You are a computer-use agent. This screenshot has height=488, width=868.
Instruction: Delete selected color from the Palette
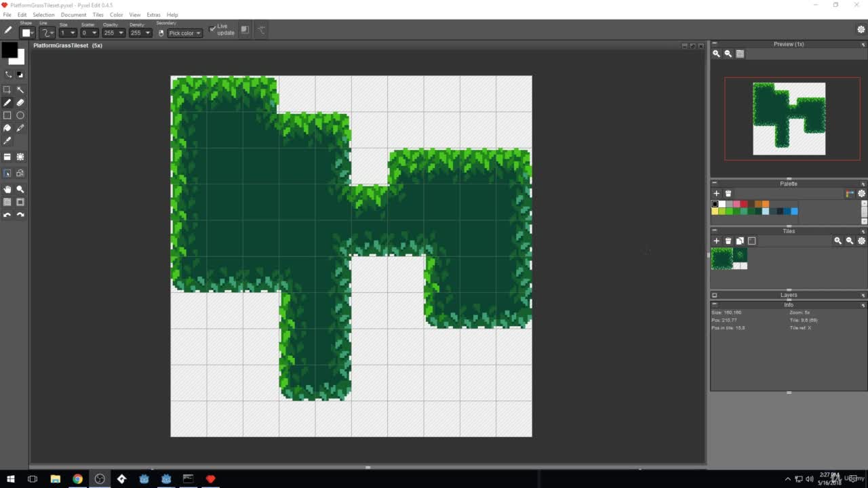728,194
